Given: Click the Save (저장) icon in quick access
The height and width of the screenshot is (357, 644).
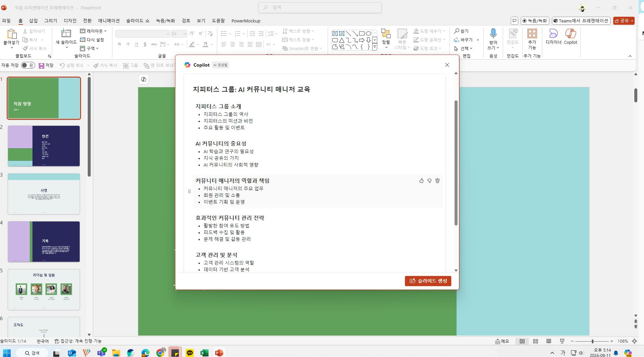Looking at the screenshot, I should pos(42,66).
